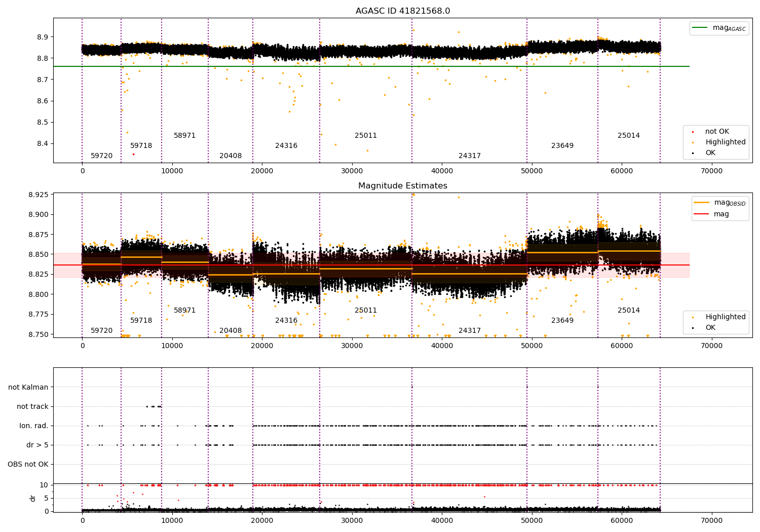Click the red 'not OK' data point near obsid 59718
760x532 pixels.
133,154
